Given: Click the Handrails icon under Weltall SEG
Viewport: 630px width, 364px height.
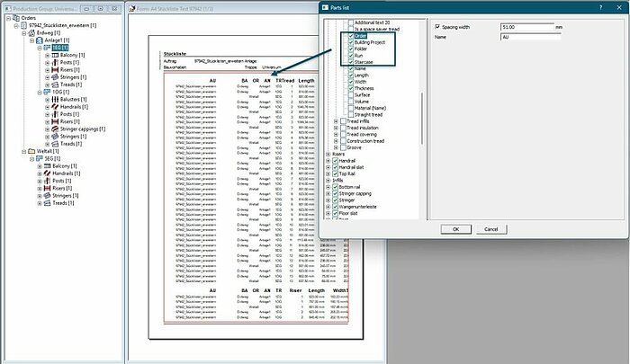Looking at the screenshot, I should click(x=47, y=173).
